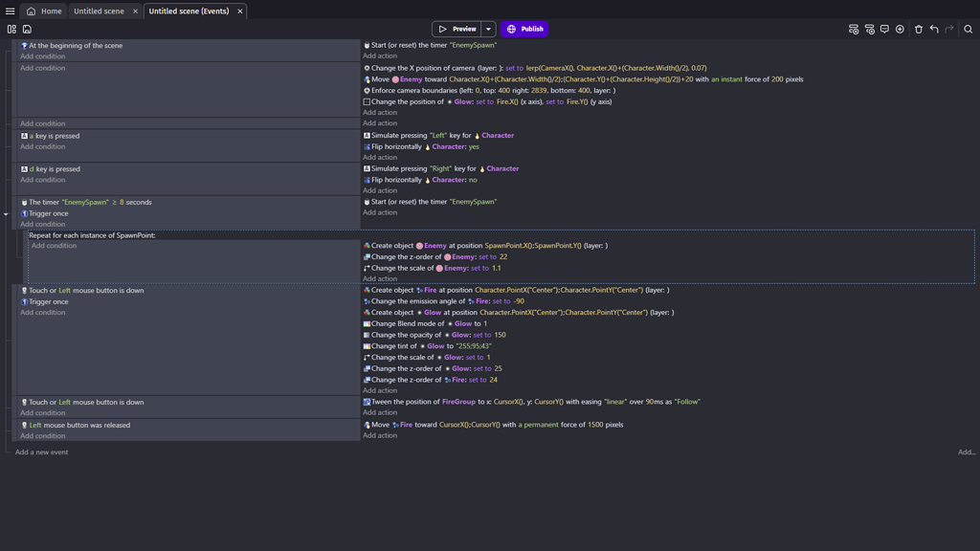Search events with the magnifier icon
The image size is (980, 551).
969,29
